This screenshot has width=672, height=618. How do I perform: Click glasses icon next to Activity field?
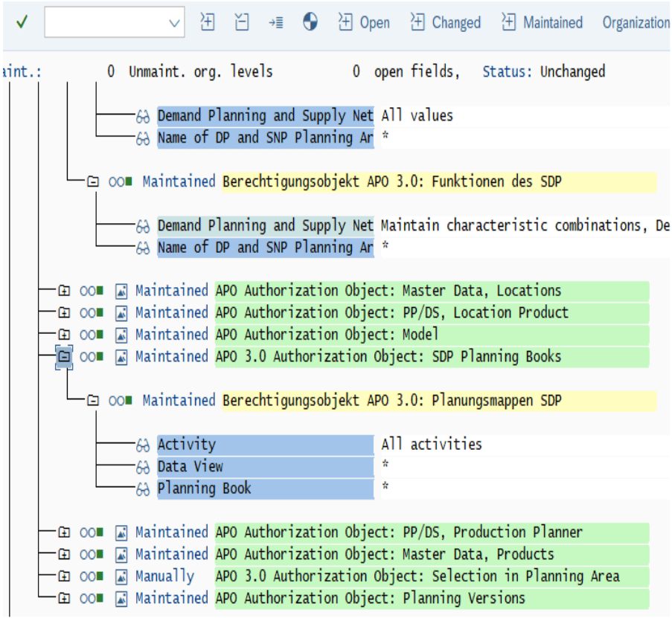[143, 445]
